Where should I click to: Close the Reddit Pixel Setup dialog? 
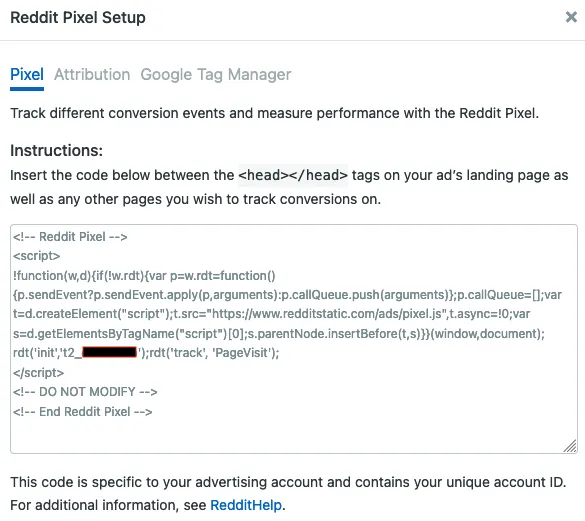coord(571,17)
